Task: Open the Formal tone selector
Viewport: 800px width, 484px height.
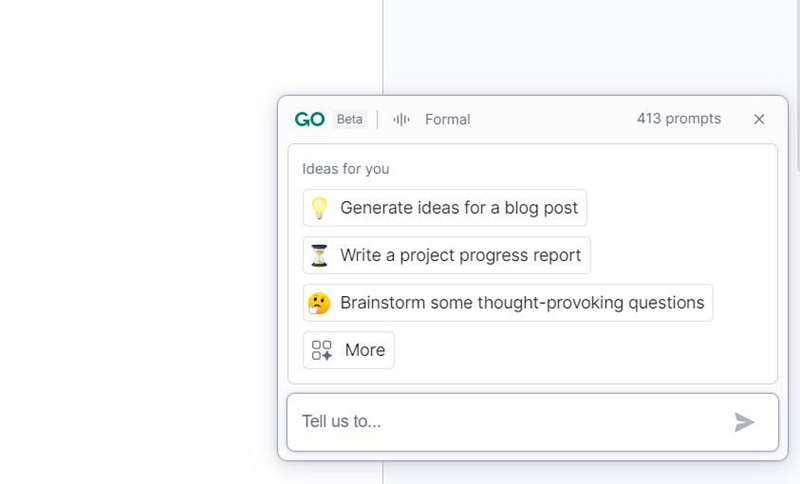Action: (x=447, y=119)
